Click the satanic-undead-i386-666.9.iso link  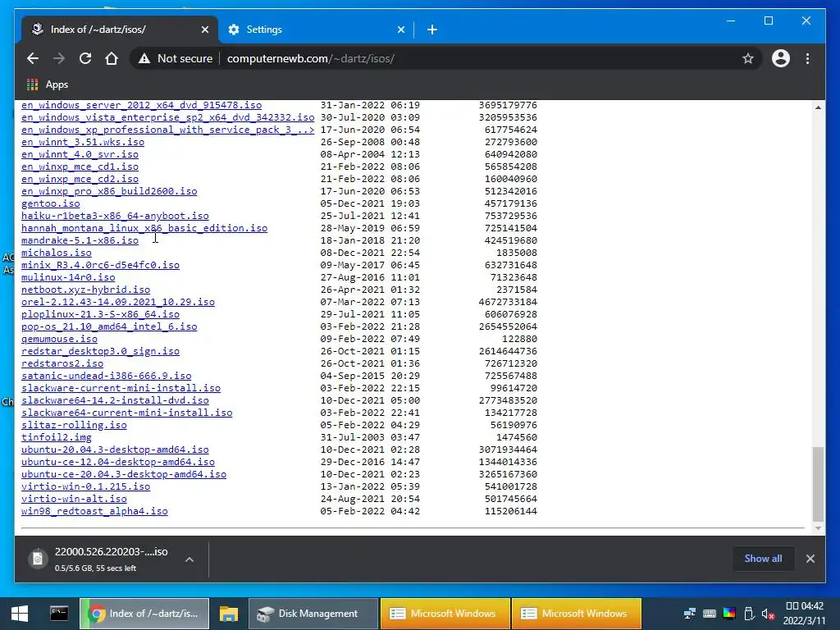pyautogui.click(x=106, y=377)
